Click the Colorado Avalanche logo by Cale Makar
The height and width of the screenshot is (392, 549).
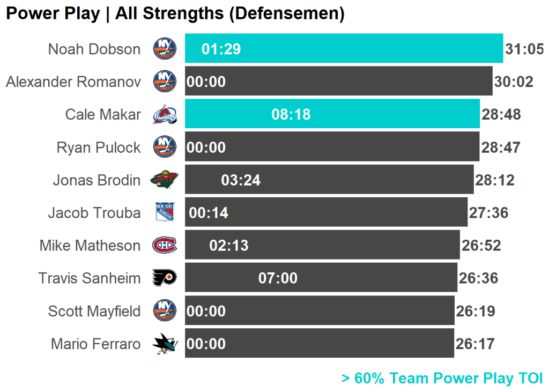pos(165,114)
